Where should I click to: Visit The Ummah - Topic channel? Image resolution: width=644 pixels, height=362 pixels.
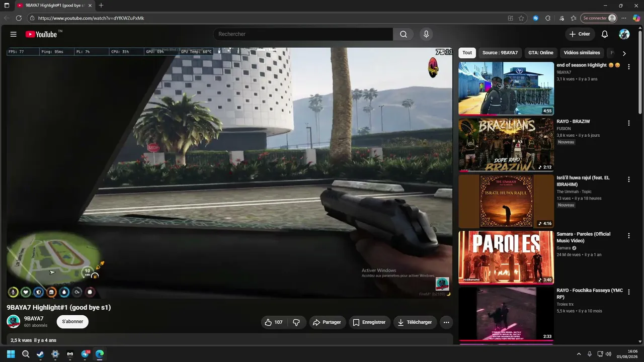point(574,192)
